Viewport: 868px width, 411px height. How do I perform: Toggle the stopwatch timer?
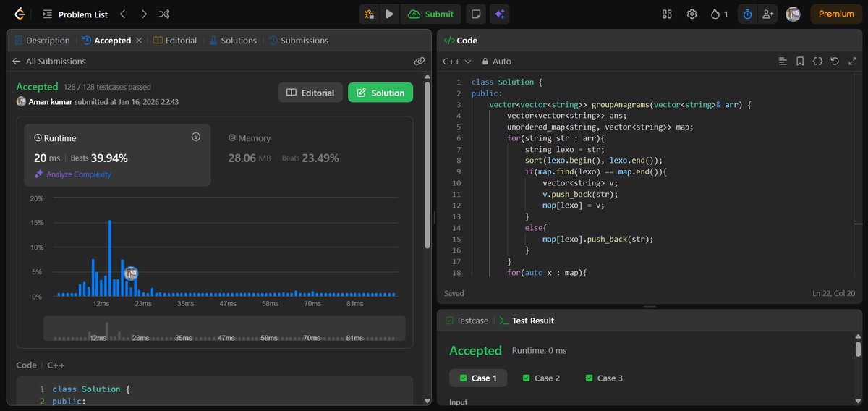(747, 14)
